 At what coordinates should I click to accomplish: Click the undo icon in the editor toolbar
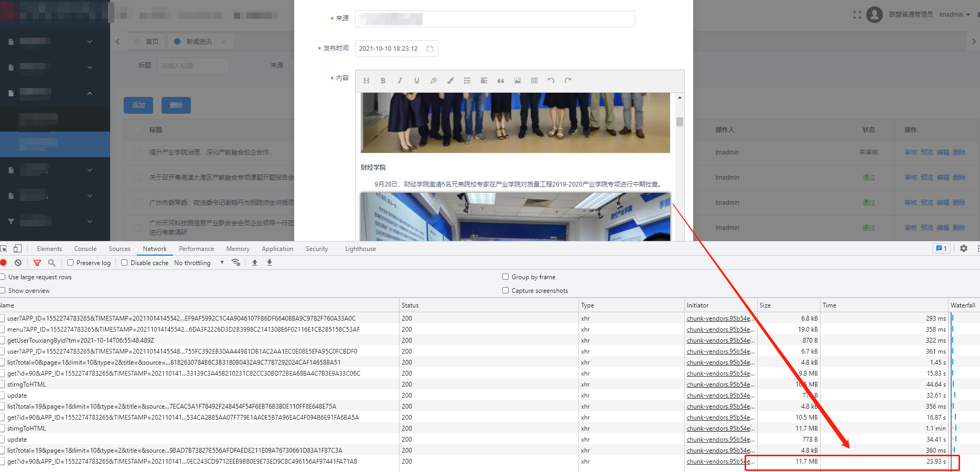point(551,80)
